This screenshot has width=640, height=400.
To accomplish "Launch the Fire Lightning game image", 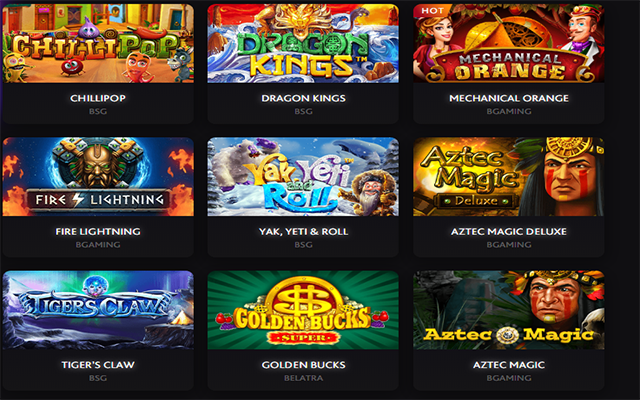I will (98, 177).
